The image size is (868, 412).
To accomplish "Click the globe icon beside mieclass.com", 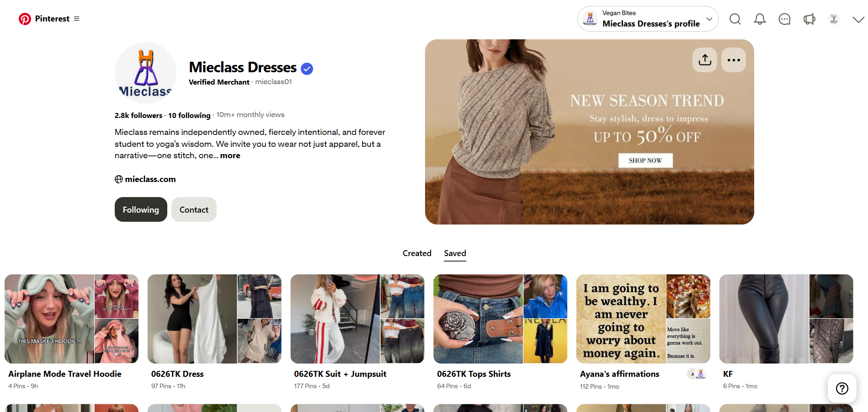I will click(119, 179).
